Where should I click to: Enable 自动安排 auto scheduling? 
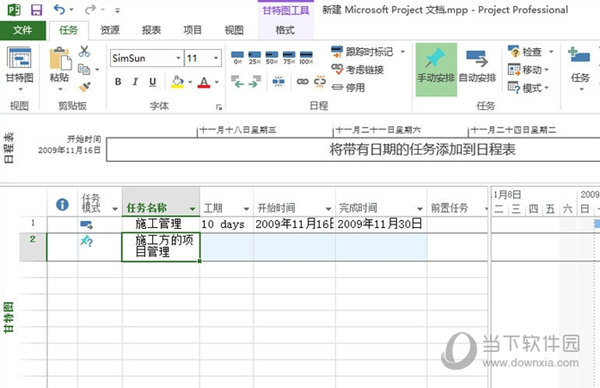477,69
